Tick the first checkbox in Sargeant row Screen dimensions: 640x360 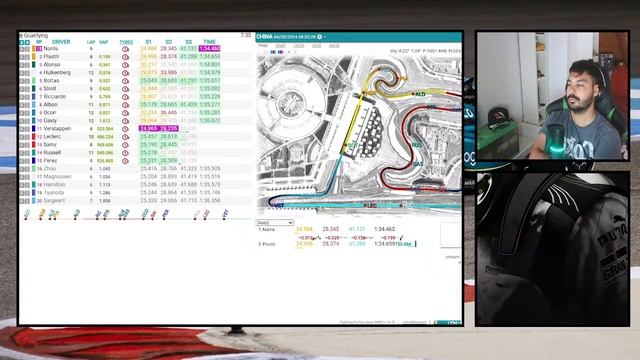pyautogui.click(x=22, y=201)
